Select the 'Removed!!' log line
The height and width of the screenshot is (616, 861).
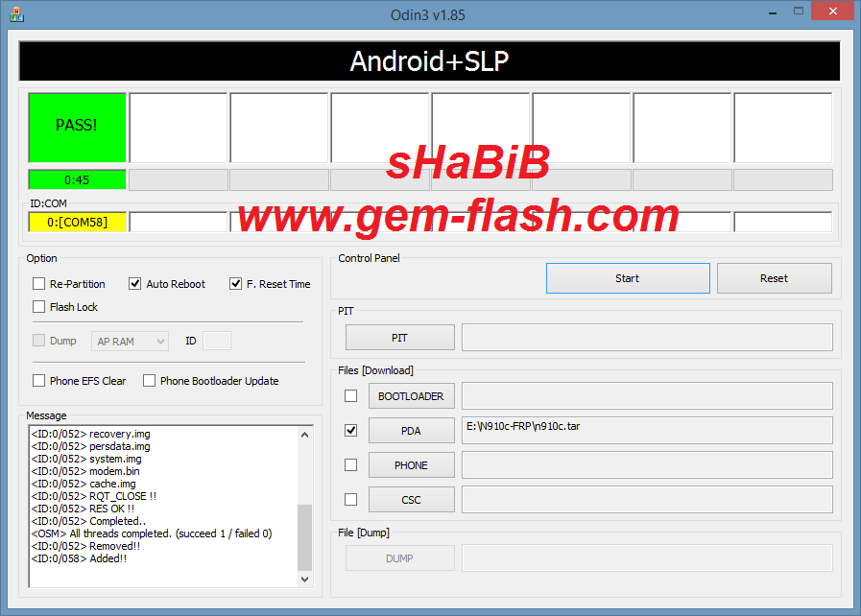tap(85, 546)
